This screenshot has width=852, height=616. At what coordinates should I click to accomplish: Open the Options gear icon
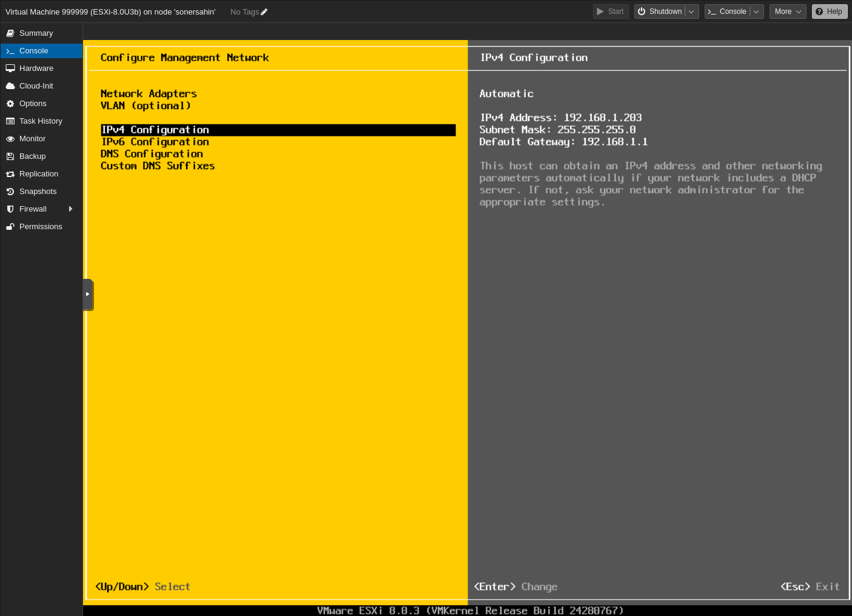(10, 104)
